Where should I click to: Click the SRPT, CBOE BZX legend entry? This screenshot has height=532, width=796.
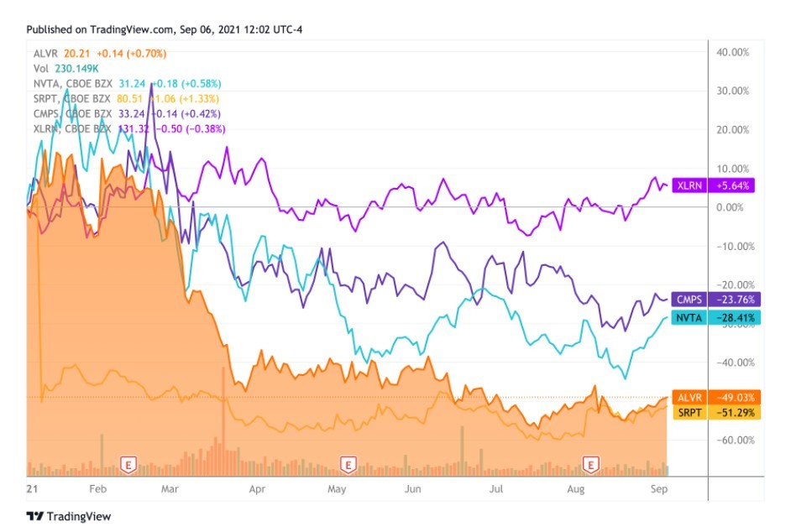tap(72, 98)
